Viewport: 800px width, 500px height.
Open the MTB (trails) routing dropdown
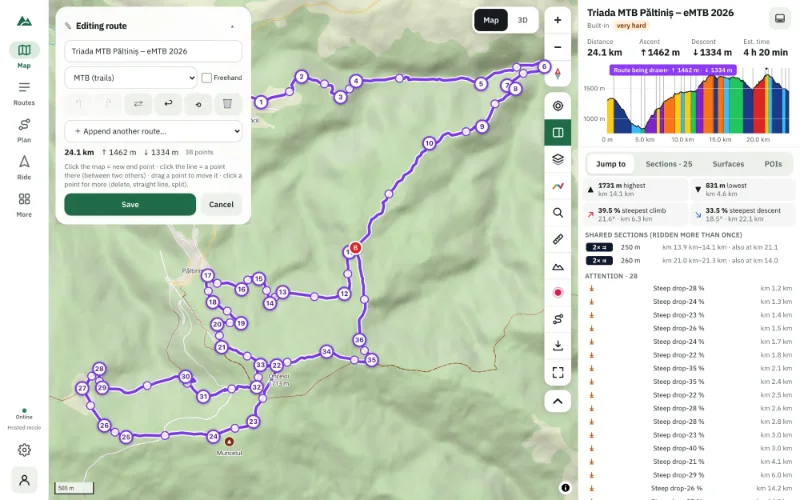coord(131,78)
